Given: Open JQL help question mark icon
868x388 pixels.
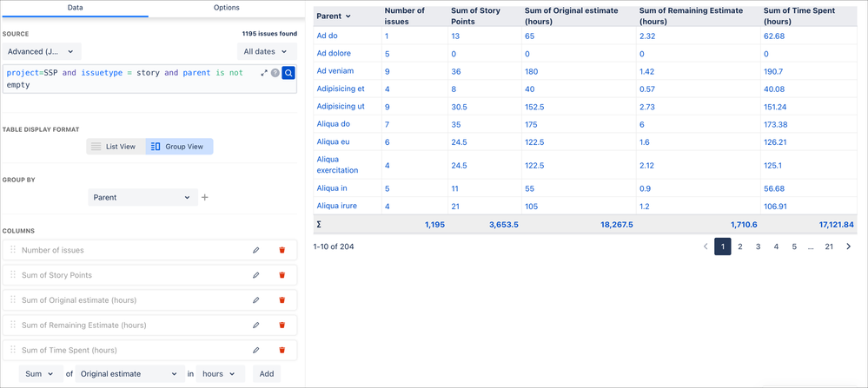Looking at the screenshot, I should pyautogui.click(x=275, y=73).
